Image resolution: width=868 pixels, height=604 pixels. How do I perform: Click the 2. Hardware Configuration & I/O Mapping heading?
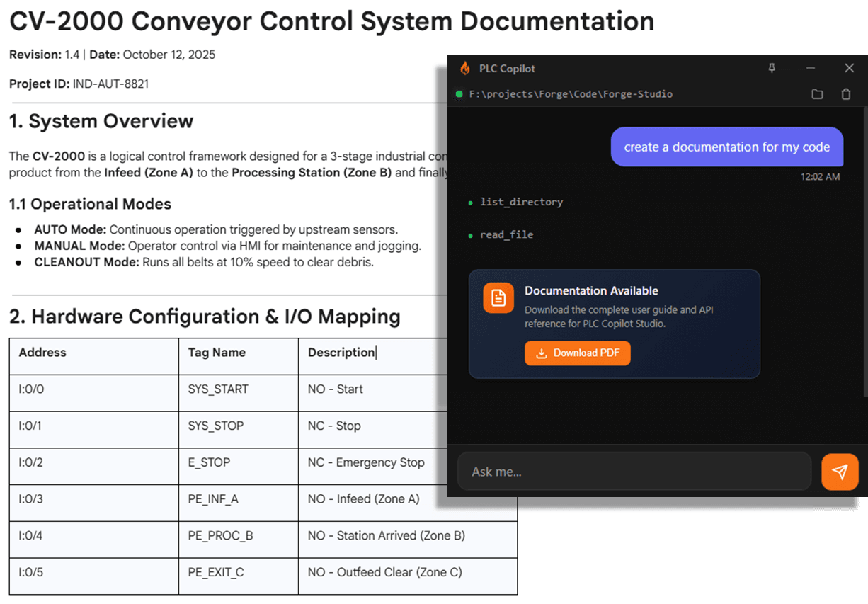[205, 317]
